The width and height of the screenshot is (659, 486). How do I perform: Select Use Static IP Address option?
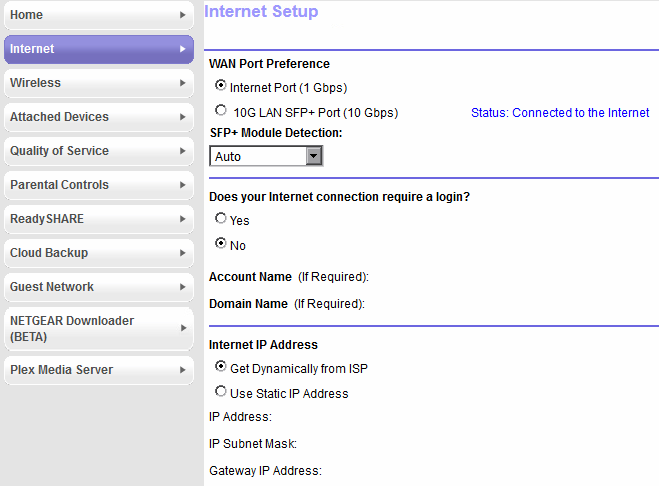click(221, 392)
